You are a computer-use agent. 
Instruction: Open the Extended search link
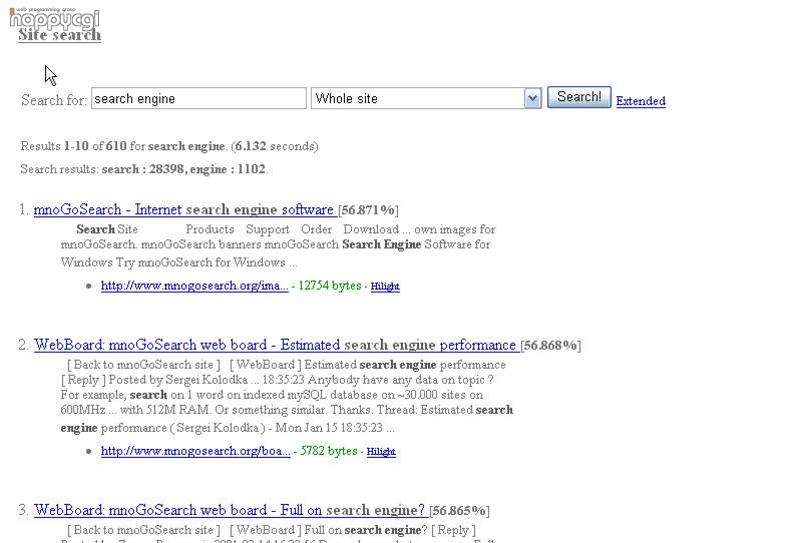pyautogui.click(x=641, y=101)
